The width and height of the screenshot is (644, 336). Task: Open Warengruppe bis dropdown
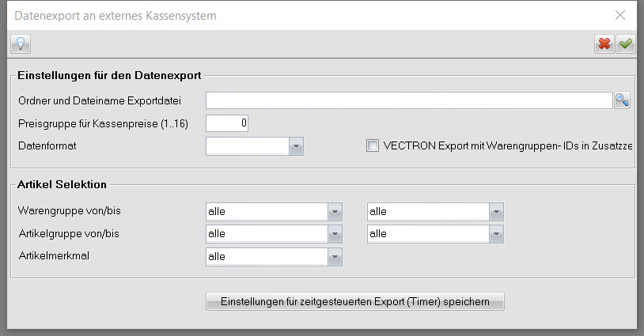pos(496,212)
